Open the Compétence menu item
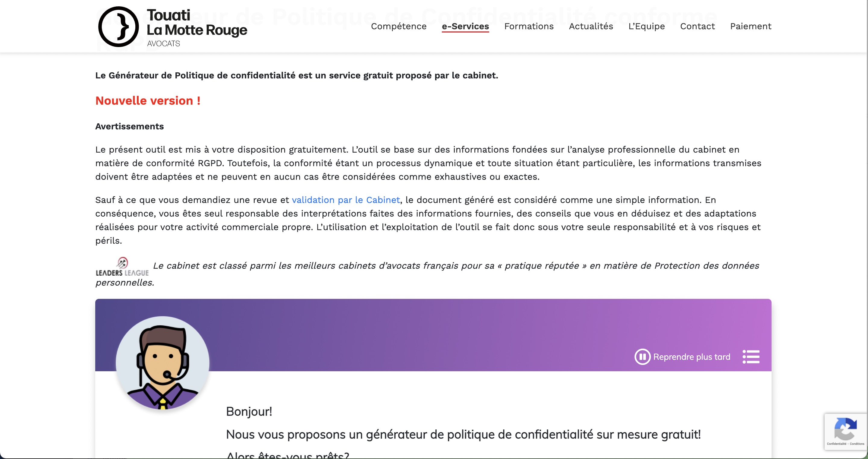This screenshot has width=868, height=459. pyautogui.click(x=399, y=26)
